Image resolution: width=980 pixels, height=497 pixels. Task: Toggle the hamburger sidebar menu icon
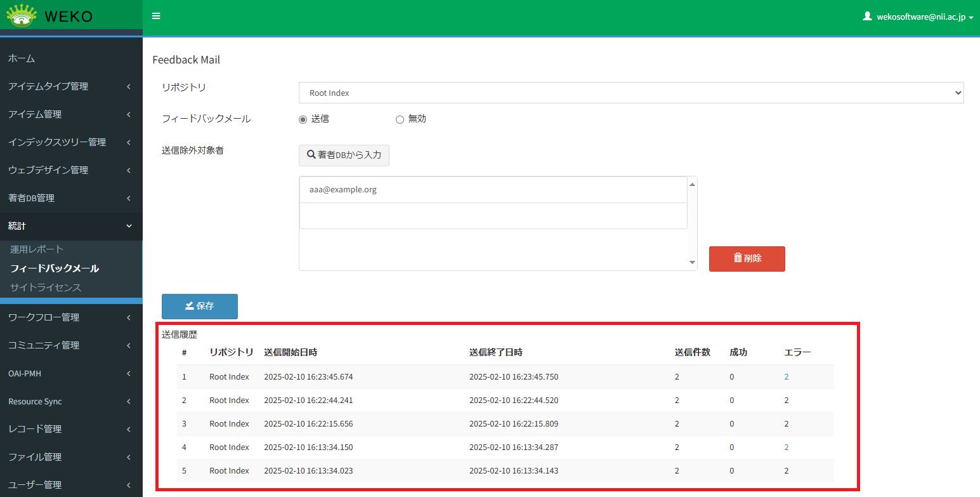pyautogui.click(x=156, y=16)
